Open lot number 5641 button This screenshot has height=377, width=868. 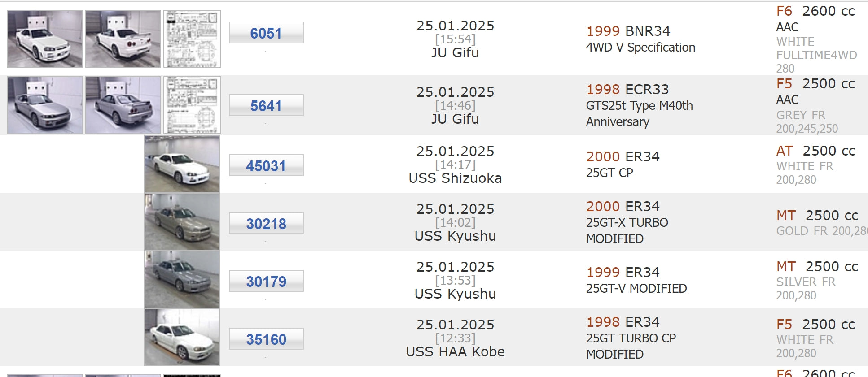click(x=266, y=105)
